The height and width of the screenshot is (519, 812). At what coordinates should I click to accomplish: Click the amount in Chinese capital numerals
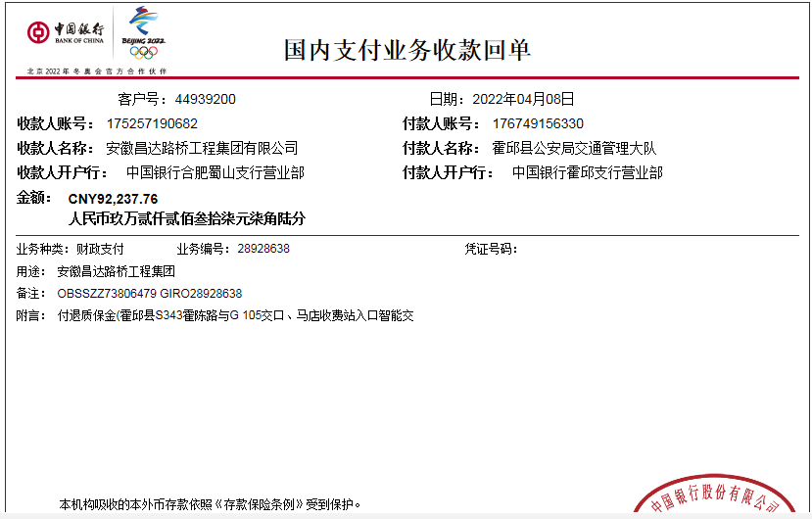point(186,217)
